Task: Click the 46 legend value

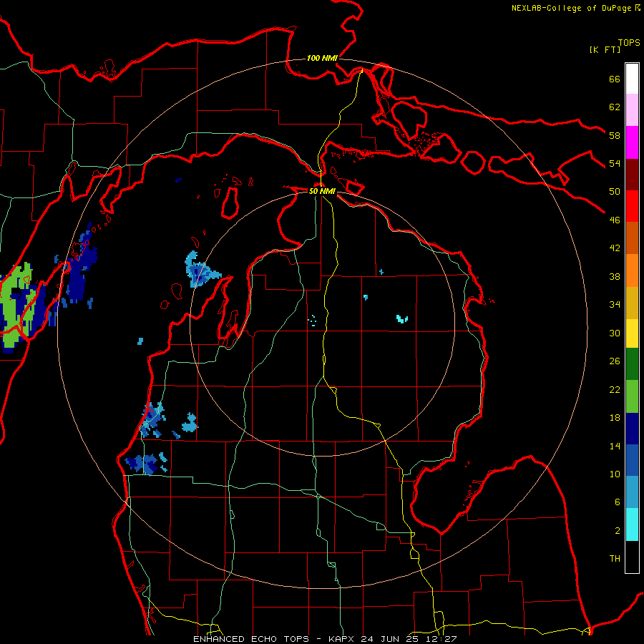Action: pyautogui.click(x=615, y=220)
